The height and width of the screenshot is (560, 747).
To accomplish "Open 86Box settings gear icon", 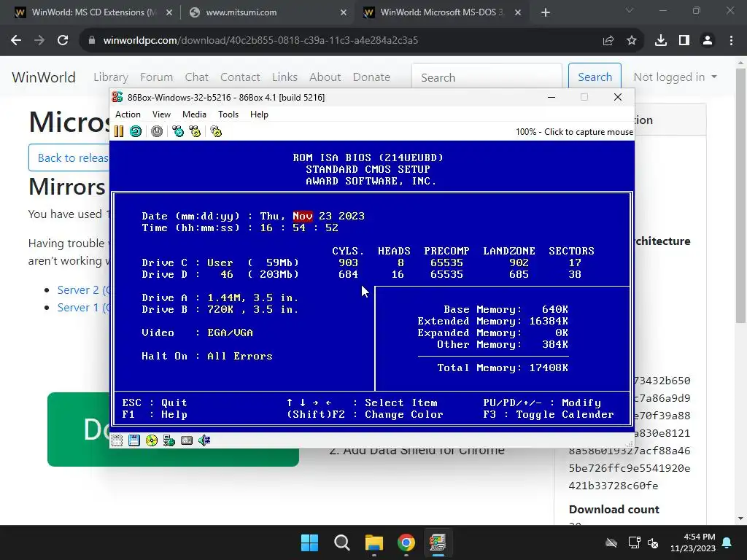I will pos(216,131).
